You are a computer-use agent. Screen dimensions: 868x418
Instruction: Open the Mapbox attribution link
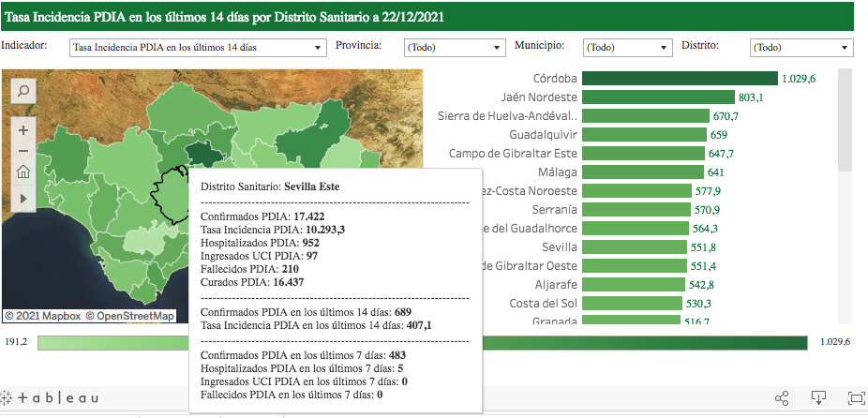[42, 316]
